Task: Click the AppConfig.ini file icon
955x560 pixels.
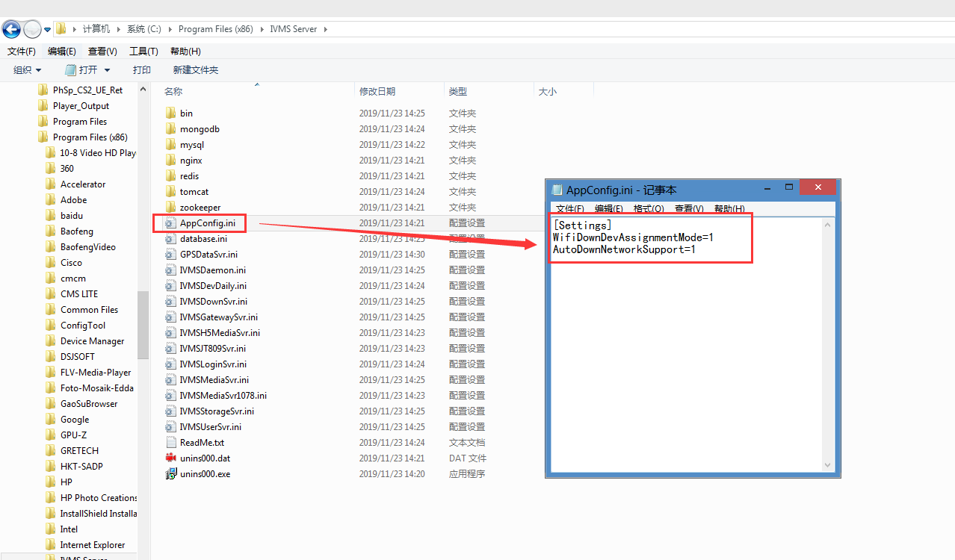Action: point(170,223)
